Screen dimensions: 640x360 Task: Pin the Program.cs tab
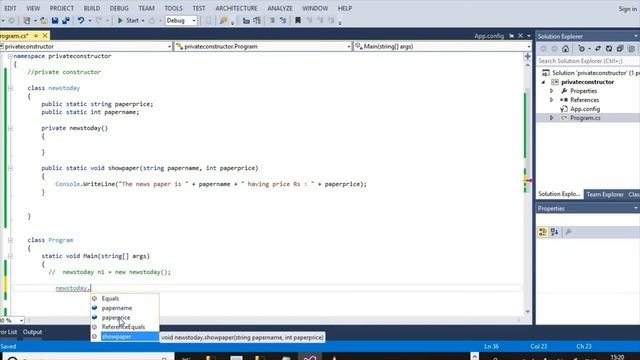pyautogui.click(x=36, y=36)
